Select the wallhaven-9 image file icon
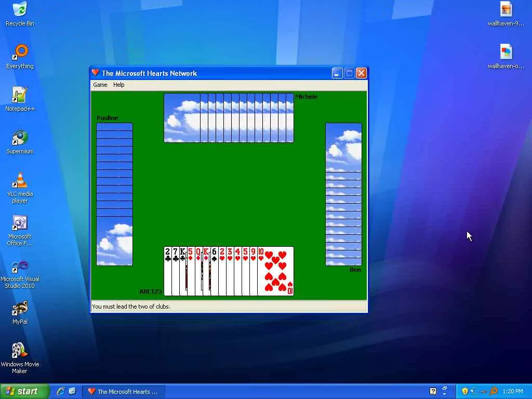The height and width of the screenshot is (399, 532). pyautogui.click(x=506, y=14)
